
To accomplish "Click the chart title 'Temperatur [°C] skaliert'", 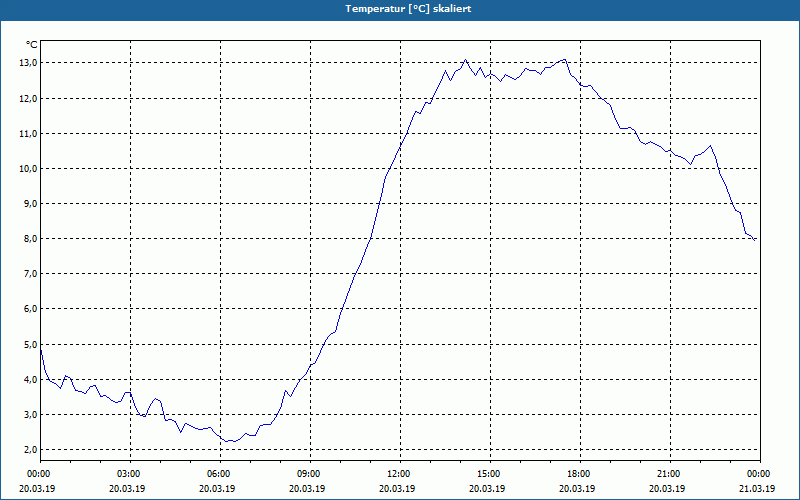I will point(408,9).
